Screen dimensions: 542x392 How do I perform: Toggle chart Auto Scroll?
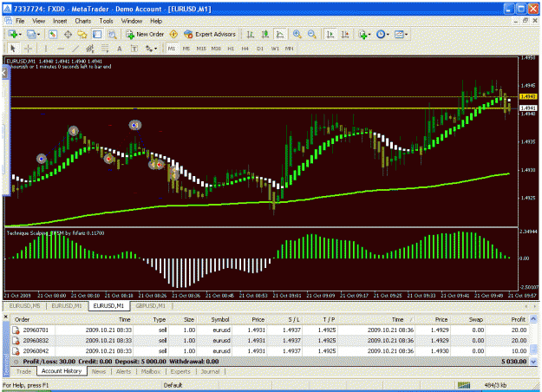(330, 34)
